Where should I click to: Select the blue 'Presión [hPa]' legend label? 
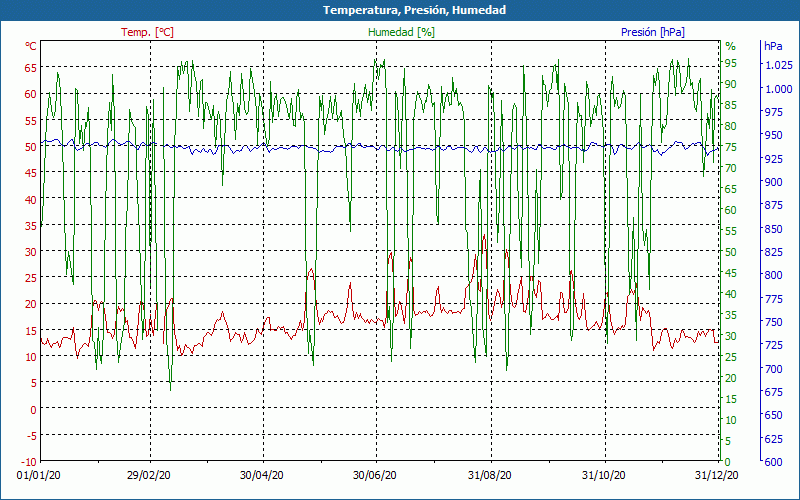(653, 32)
